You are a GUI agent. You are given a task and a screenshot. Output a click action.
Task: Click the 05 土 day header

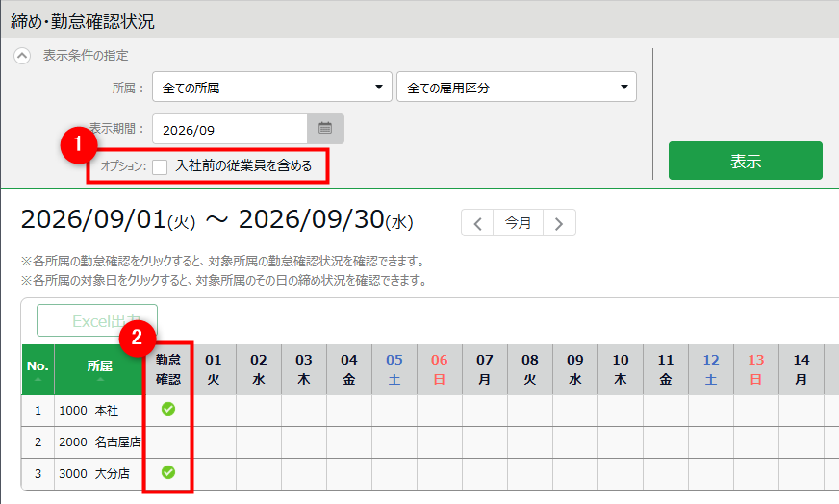click(394, 369)
